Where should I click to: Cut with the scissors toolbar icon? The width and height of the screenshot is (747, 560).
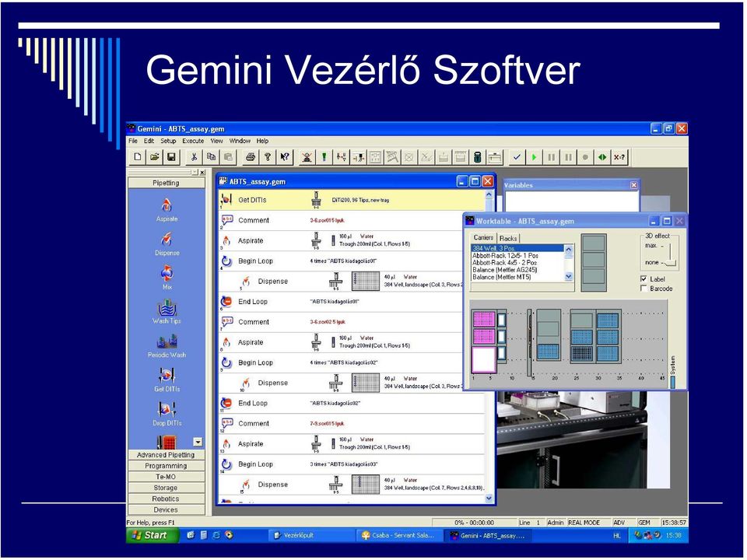[194, 156]
